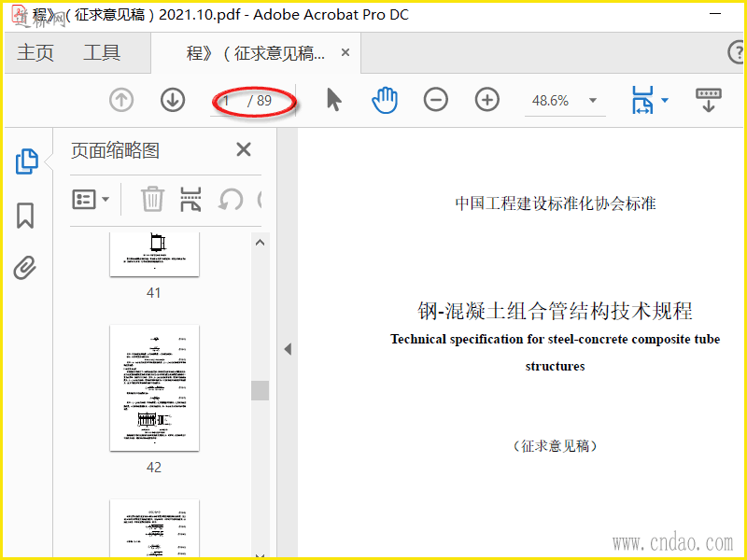The height and width of the screenshot is (560, 747).
Task: Open the 工具 tab
Action: tap(102, 53)
